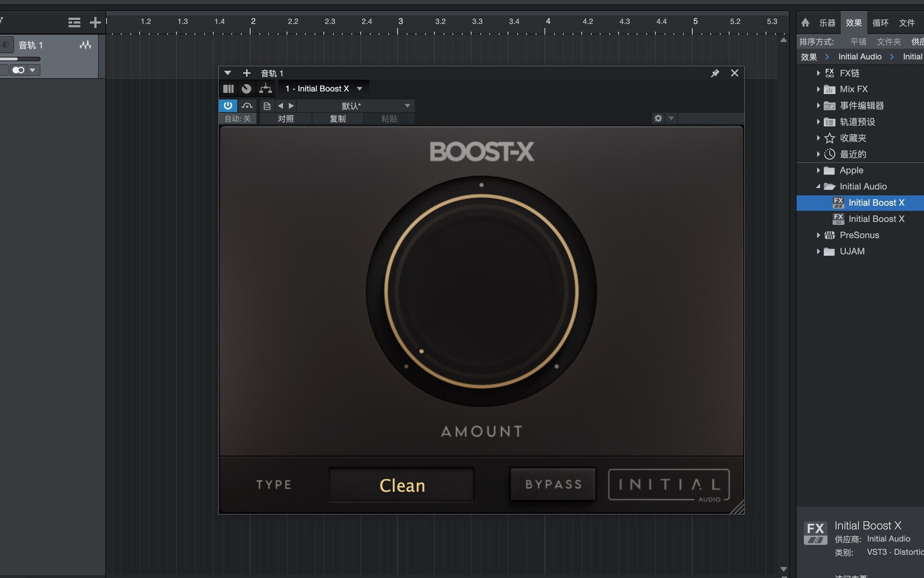The image size is (924, 578).
Task: Click 粘贴 paste button
Action: (389, 118)
